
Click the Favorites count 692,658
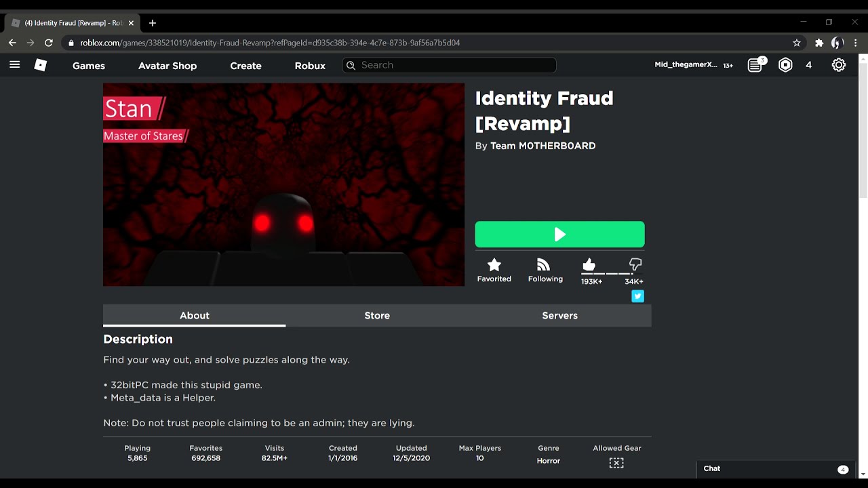(205, 458)
